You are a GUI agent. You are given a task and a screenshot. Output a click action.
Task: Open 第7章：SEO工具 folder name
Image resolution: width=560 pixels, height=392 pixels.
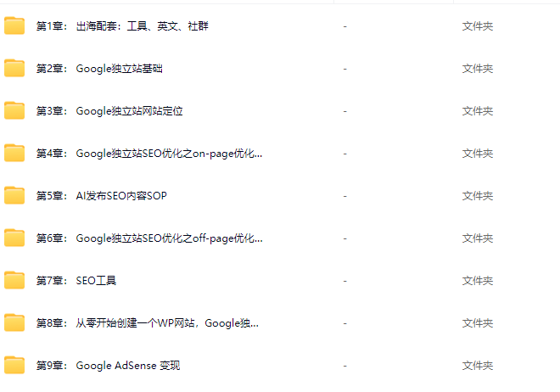pyautogui.click(x=76, y=281)
